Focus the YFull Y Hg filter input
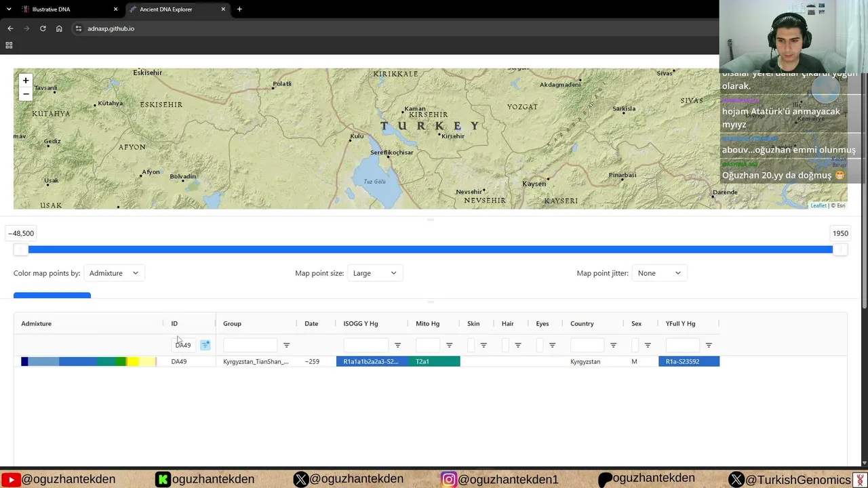Viewport: 868px width, 488px height. 682,345
